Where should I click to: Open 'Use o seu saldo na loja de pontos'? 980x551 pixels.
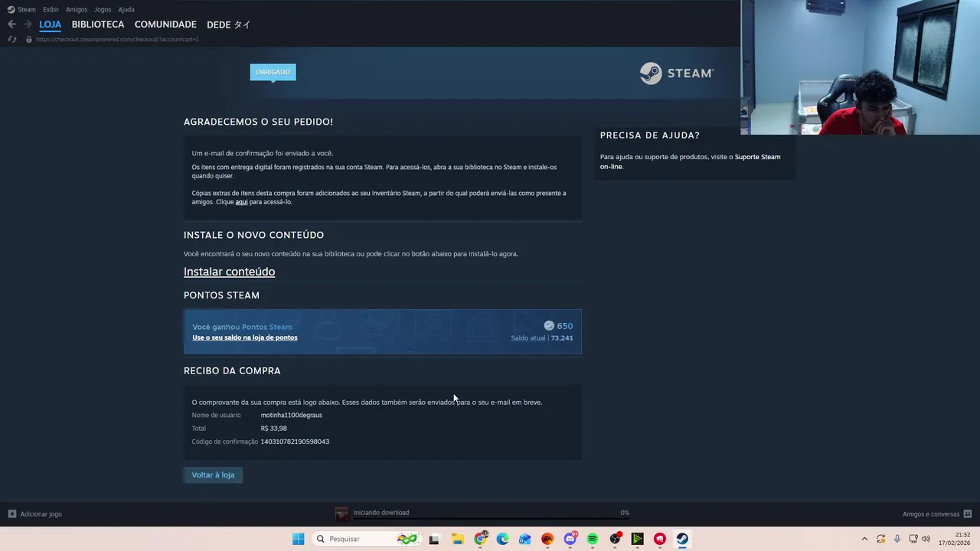click(x=245, y=337)
